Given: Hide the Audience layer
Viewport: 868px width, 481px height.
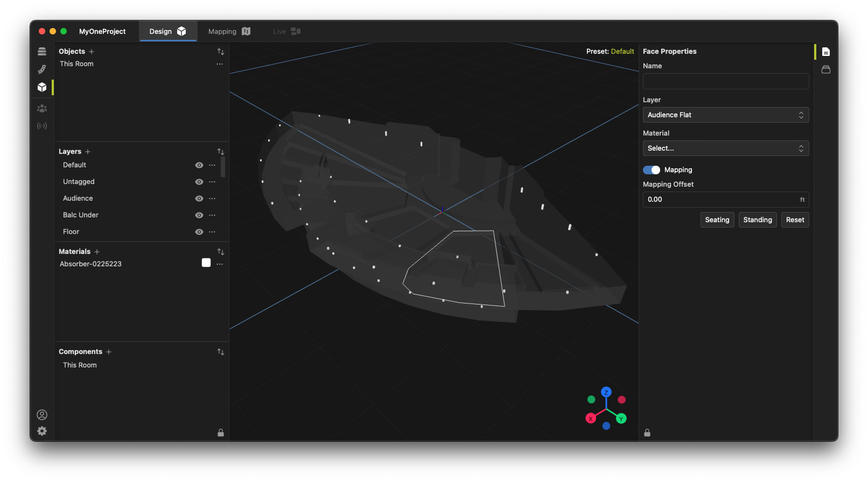Looking at the screenshot, I should [199, 199].
